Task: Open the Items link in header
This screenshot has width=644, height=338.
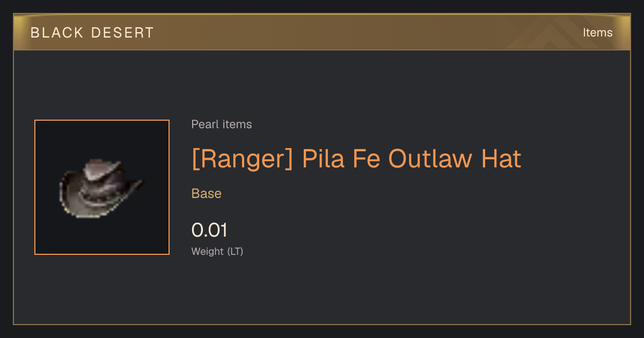Action: pos(597,33)
